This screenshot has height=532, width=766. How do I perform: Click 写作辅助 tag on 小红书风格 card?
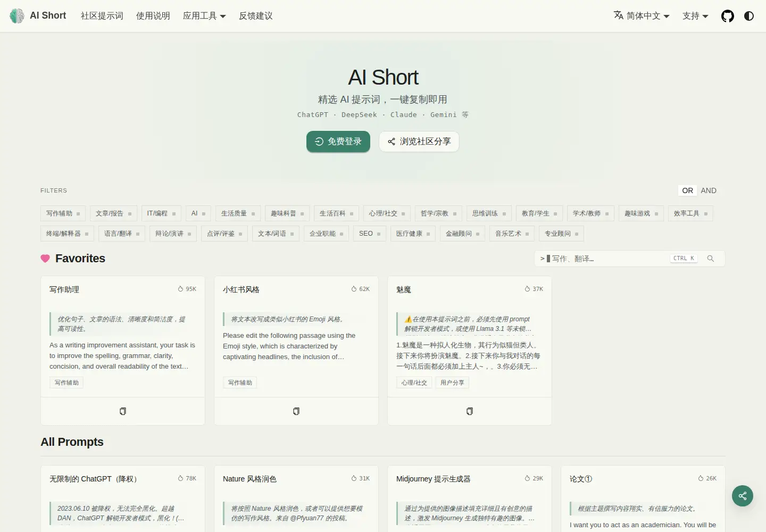[x=240, y=383]
